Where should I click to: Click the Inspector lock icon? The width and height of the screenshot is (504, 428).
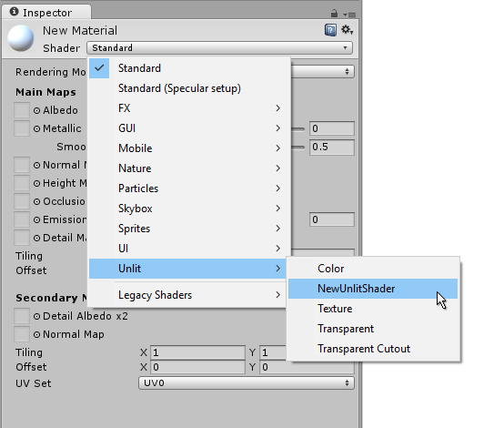pos(334,14)
